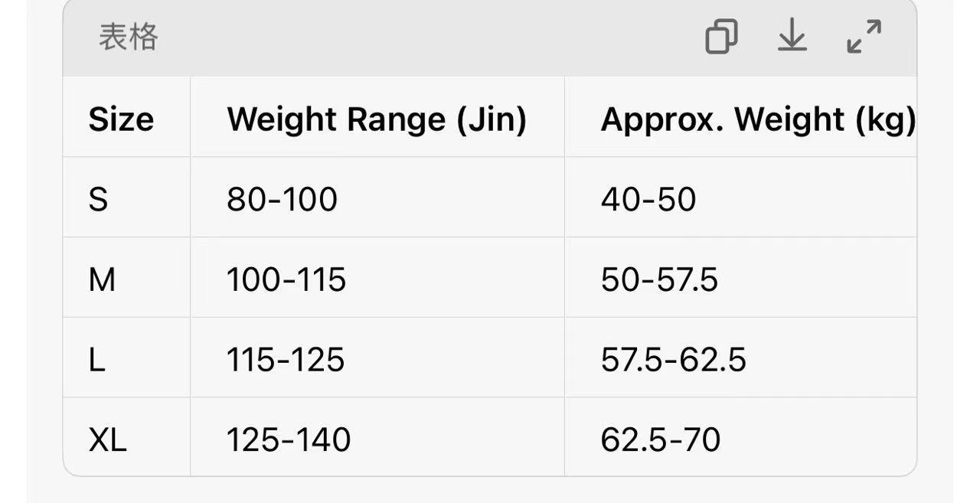This screenshot has width=980, height=503.
Task: Select the 62.5-70 kg cell
Action: pyautogui.click(x=661, y=439)
